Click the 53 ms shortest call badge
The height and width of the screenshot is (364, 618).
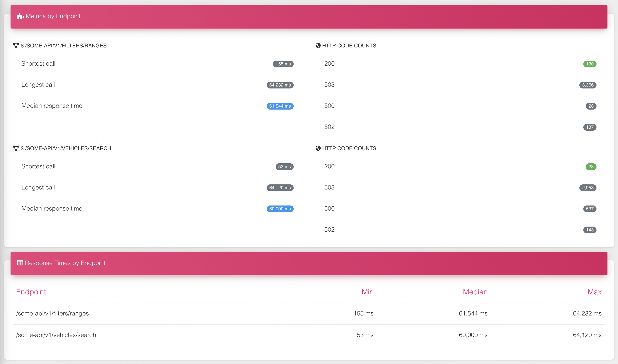pyautogui.click(x=284, y=167)
